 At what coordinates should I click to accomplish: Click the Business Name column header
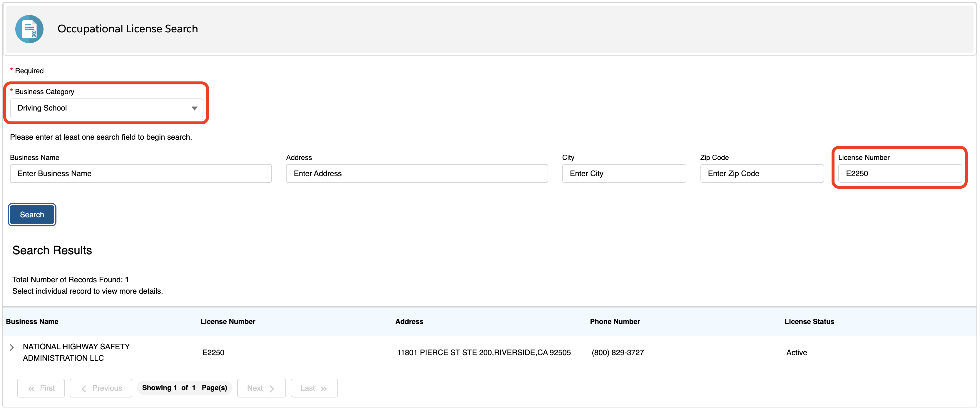(x=32, y=322)
